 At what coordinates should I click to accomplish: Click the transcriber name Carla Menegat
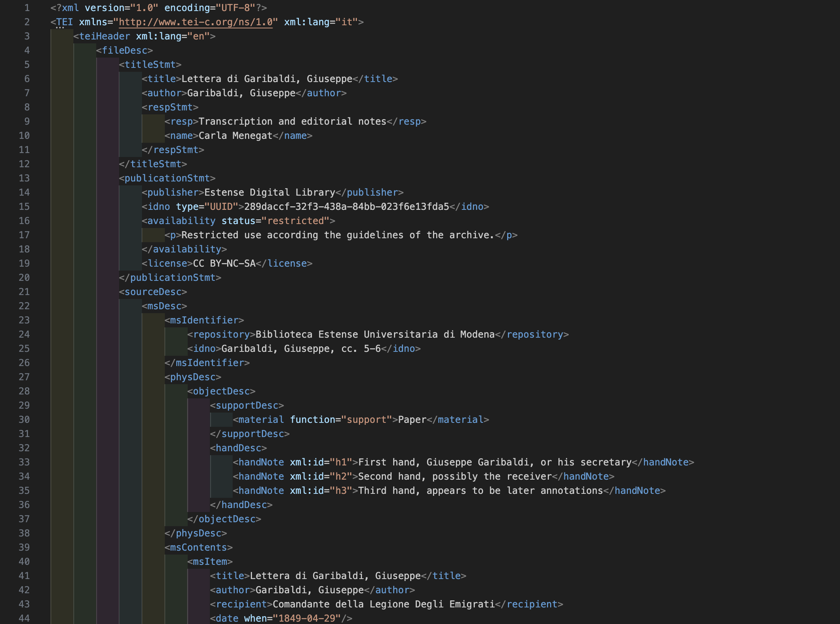(x=234, y=135)
